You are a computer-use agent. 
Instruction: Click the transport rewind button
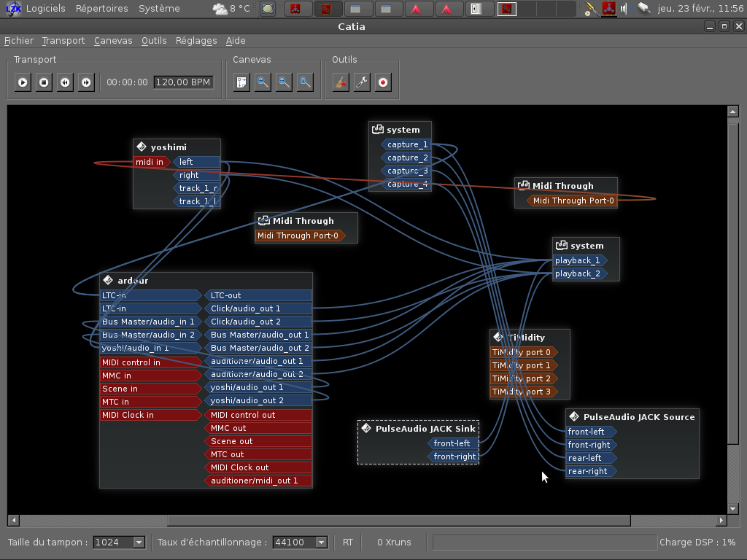click(65, 82)
